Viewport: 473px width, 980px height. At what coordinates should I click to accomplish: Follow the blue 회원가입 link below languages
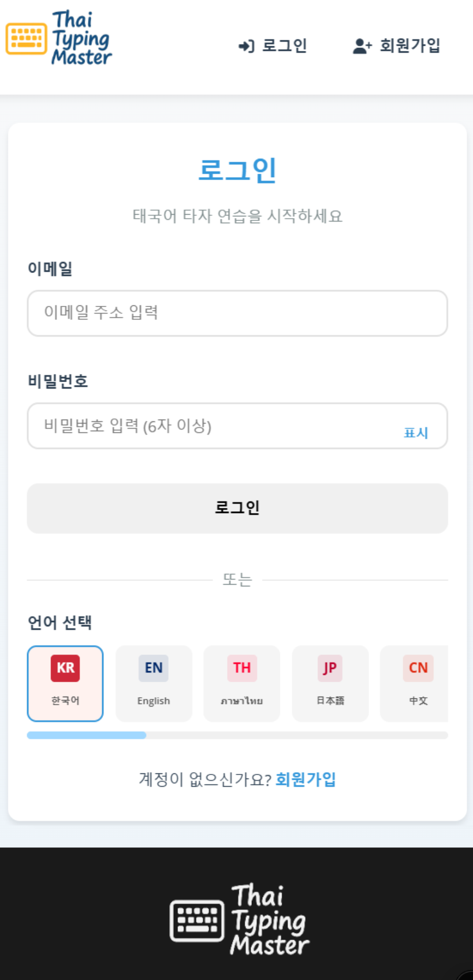pos(306,780)
